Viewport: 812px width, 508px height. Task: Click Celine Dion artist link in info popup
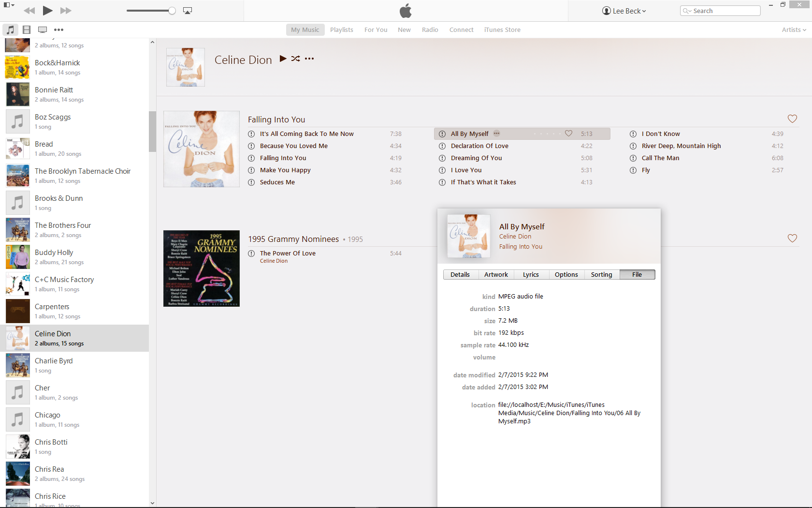pyautogui.click(x=515, y=237)
